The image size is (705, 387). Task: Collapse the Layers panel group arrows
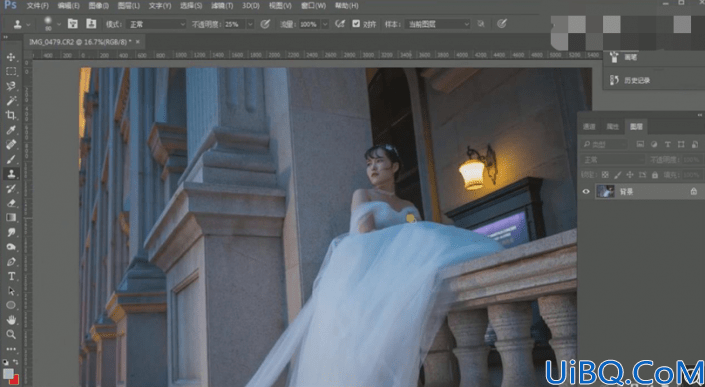(700, 116)
